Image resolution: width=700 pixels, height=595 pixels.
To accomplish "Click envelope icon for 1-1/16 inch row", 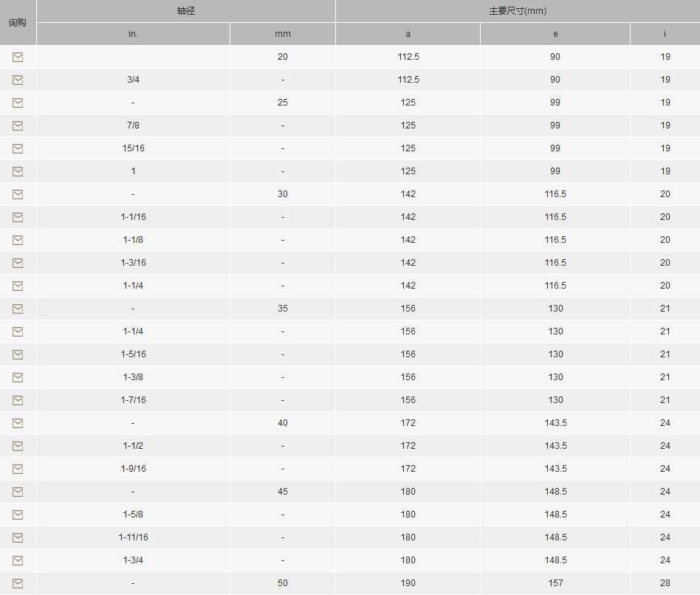I will click(x=18, y=217).
